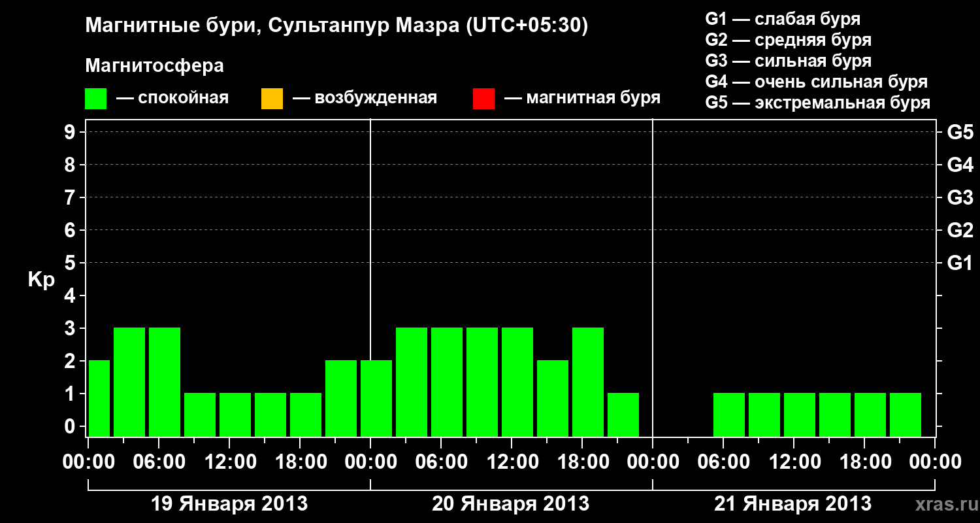Click the '— спокойная' legend label
Image resolution: width=980 pixels, height=523 pixels.
172,98
